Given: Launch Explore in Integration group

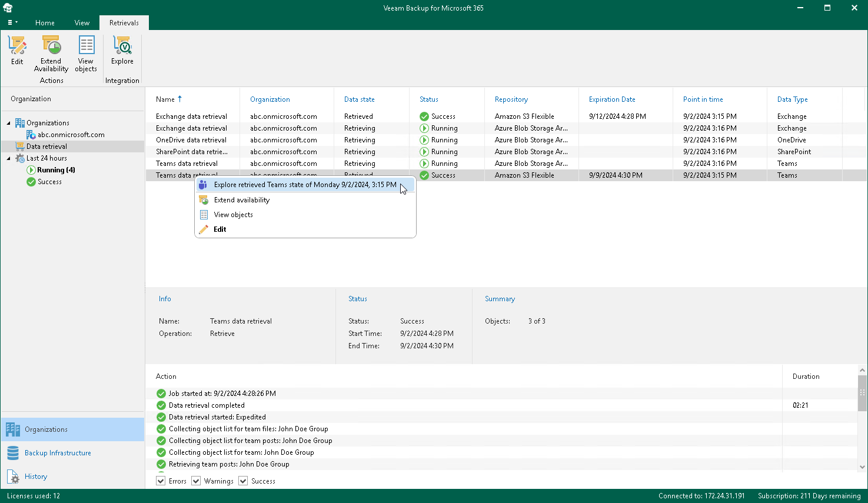Looking at the screenshot, I should 122,51.
